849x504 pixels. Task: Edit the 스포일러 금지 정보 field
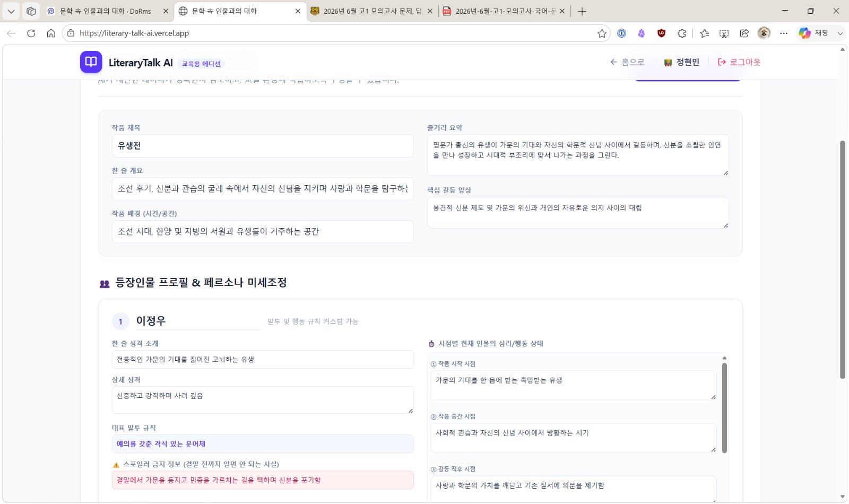263,480
